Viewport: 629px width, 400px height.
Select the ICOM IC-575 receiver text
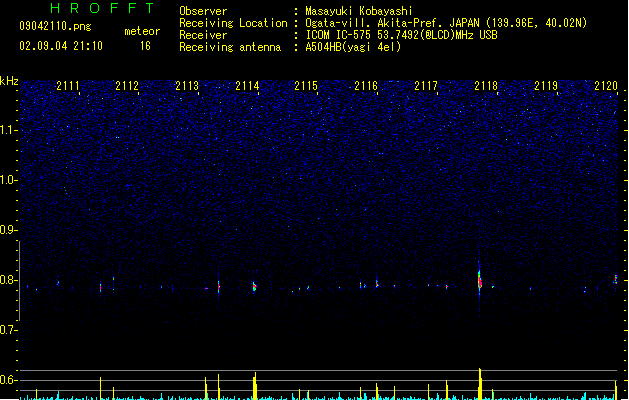click(x=401, y=35)
